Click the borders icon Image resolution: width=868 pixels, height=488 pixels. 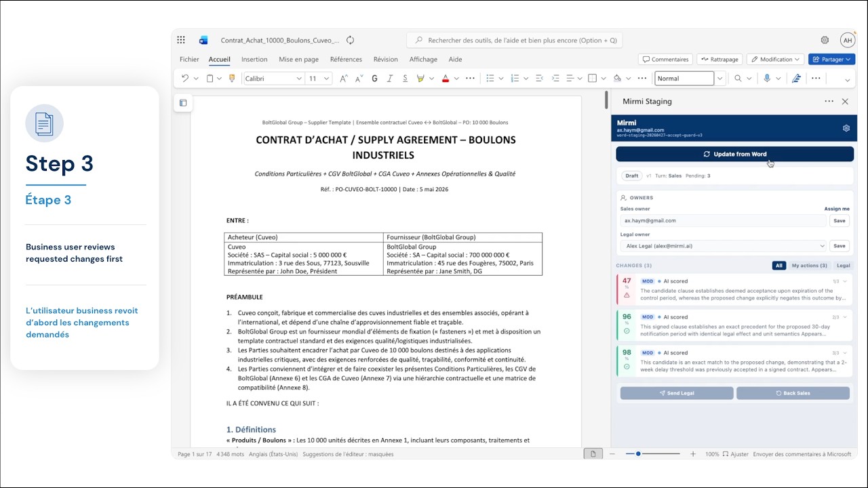[x=592, y=79]
